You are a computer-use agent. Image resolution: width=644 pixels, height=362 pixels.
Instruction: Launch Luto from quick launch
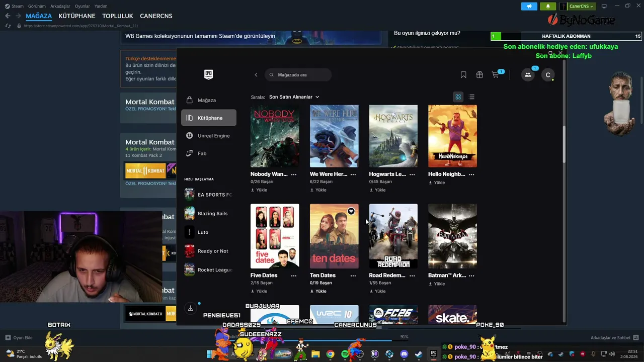[x=209, y=232]
